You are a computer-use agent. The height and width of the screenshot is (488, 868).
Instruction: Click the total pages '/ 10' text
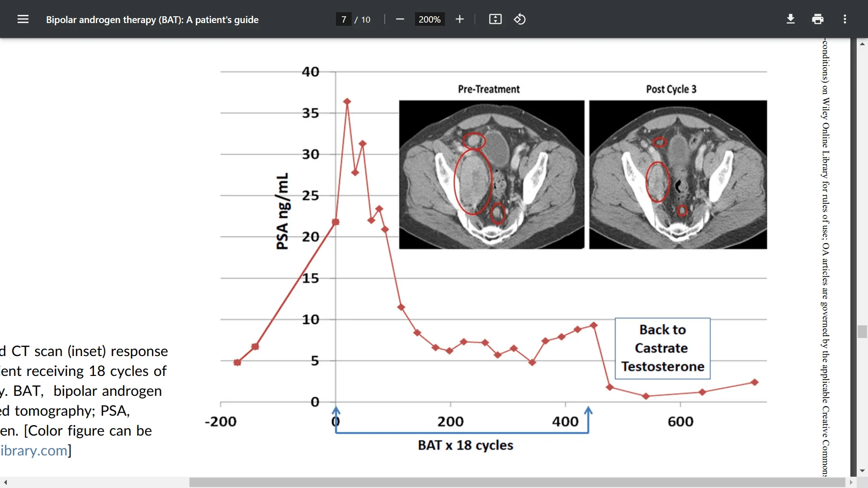(363, 20)
